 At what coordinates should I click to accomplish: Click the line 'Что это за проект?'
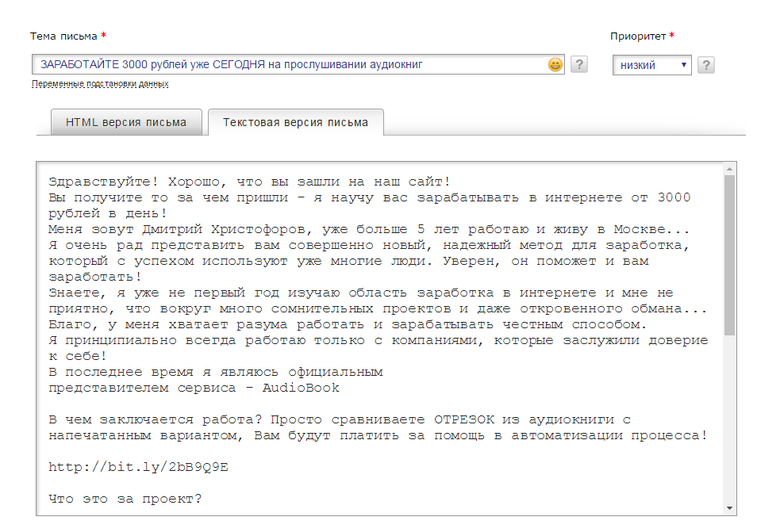pyautogui.click(x=125, y=499)
